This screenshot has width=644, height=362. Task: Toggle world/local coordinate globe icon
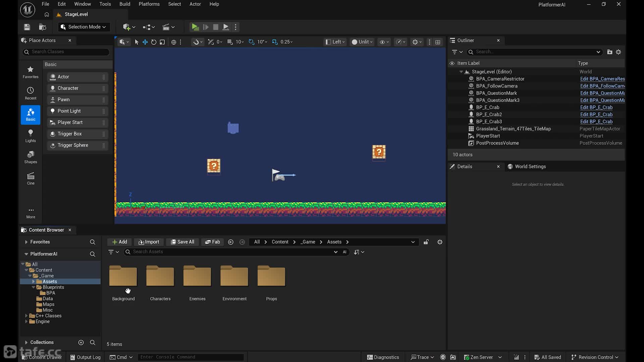pyautogui.click(x=174, y=42)
